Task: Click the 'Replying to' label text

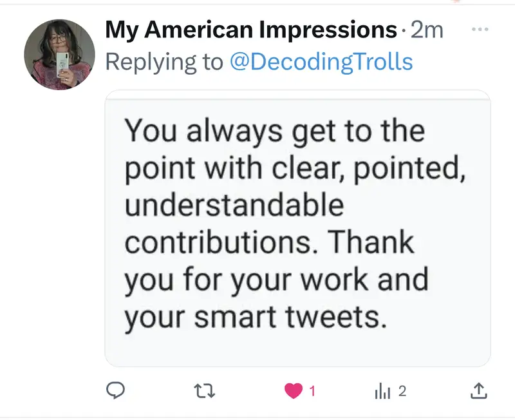Action: [x=164, y=62]
